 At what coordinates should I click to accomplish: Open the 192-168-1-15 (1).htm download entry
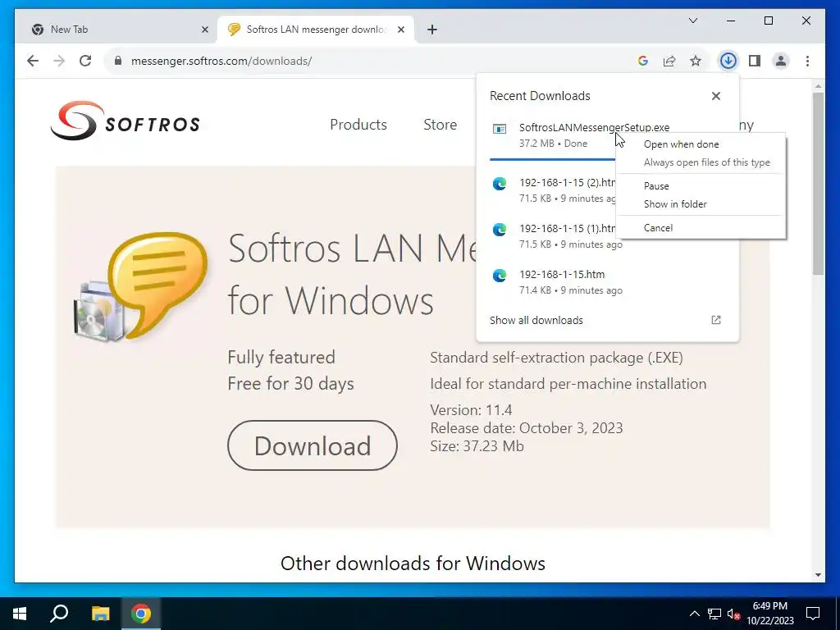(x=552, y=236)
